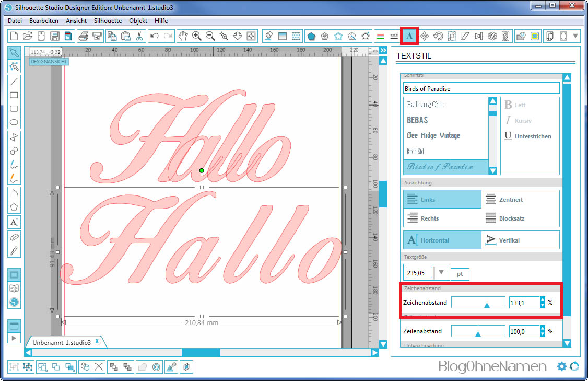Open the text size dropdown arrow

pos(441,272)
